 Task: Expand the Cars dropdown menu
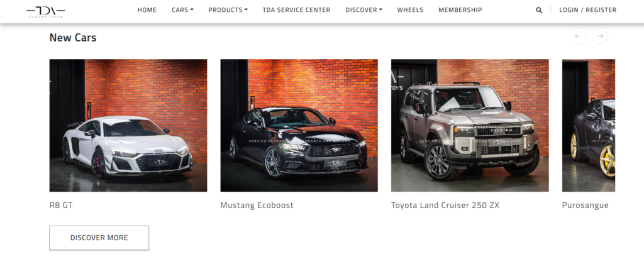pyautogui.click(x=182, y=10)
